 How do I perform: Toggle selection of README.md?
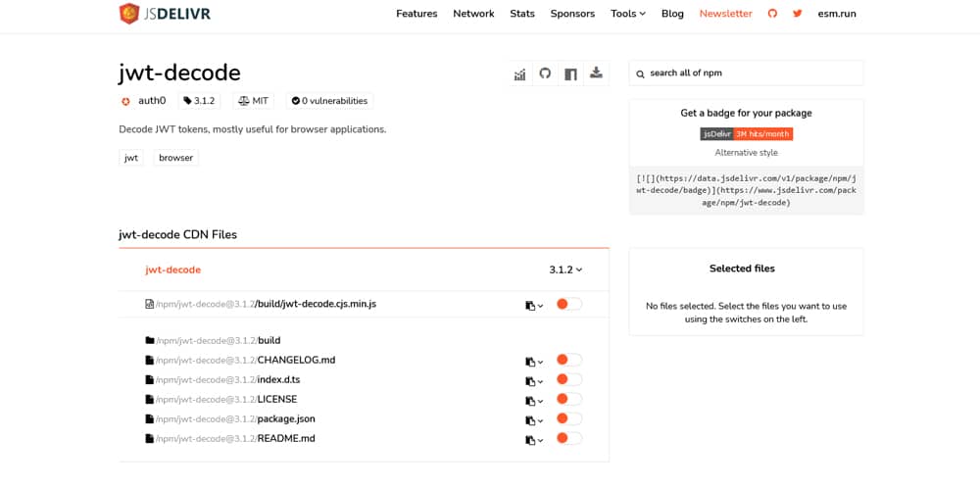click(x=568, y=438)
